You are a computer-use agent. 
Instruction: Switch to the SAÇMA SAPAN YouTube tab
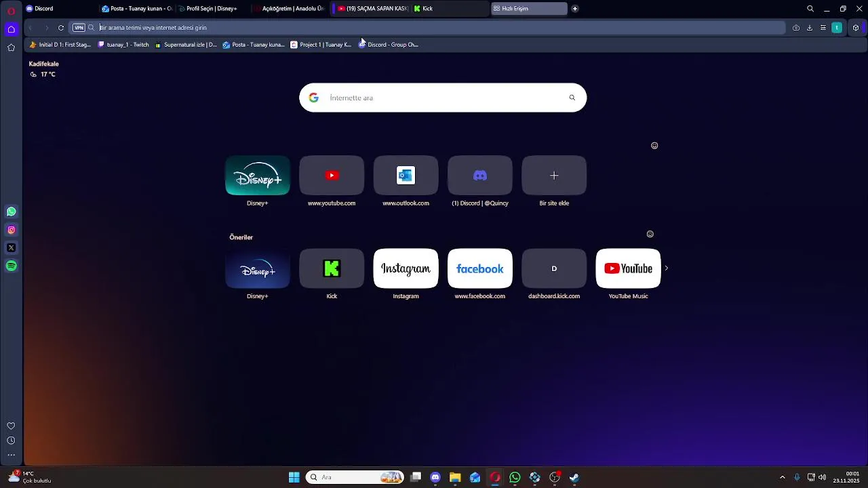(372, 9)
